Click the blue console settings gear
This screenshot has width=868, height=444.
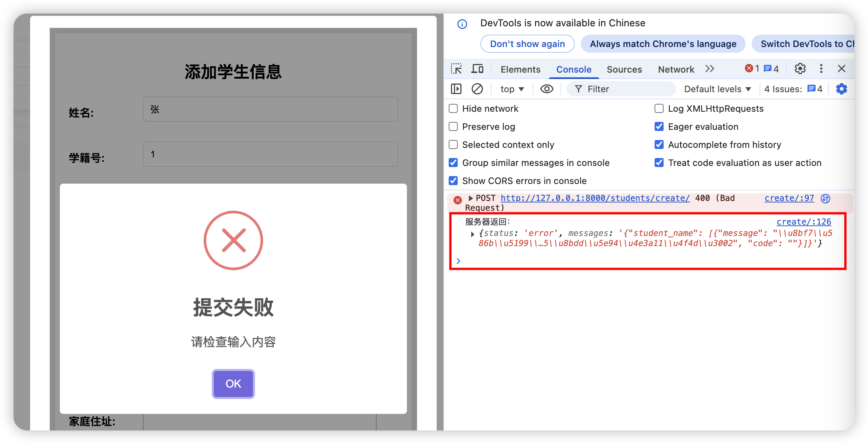coord(841,89)
